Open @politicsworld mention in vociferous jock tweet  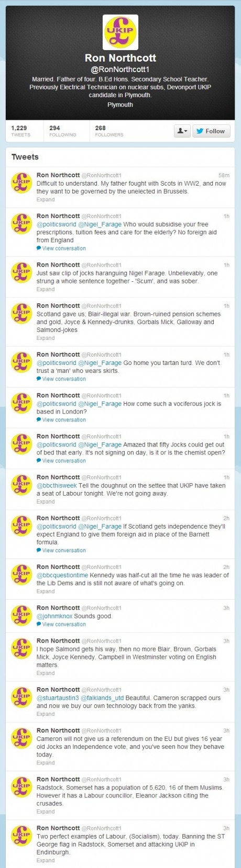56,404
